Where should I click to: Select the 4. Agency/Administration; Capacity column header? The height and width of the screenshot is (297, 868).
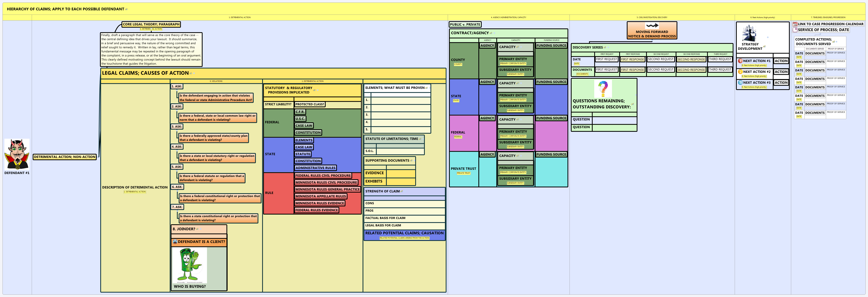(x=509, y=17)
